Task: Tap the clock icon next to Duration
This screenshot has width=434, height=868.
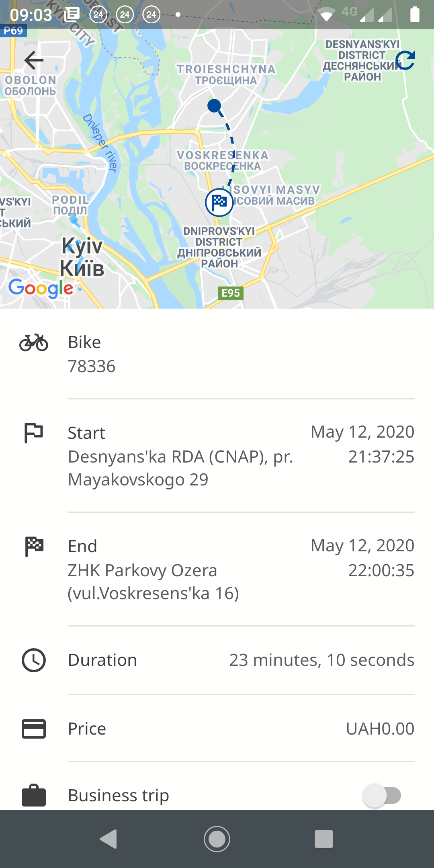Action: pos(34,660)
